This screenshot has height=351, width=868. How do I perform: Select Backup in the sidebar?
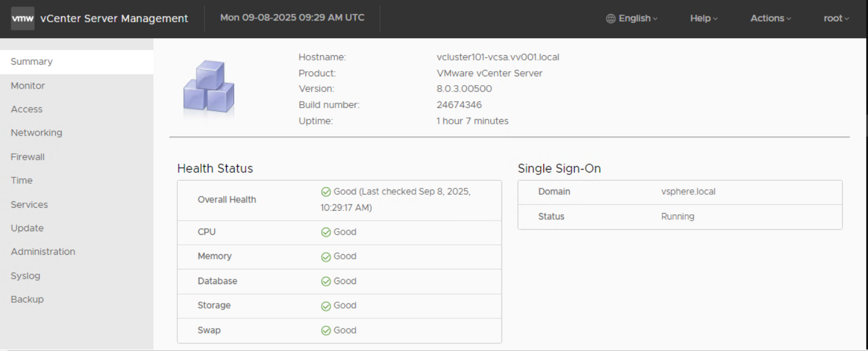point(27,299)
